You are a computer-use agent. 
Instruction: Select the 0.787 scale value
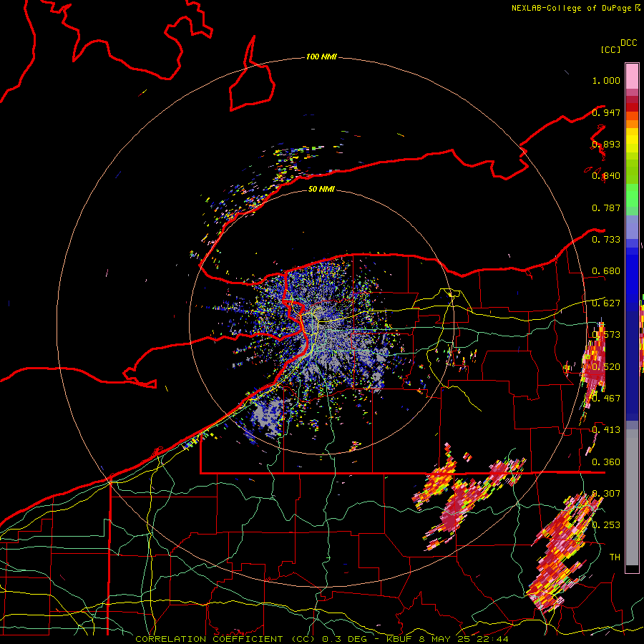606,208
